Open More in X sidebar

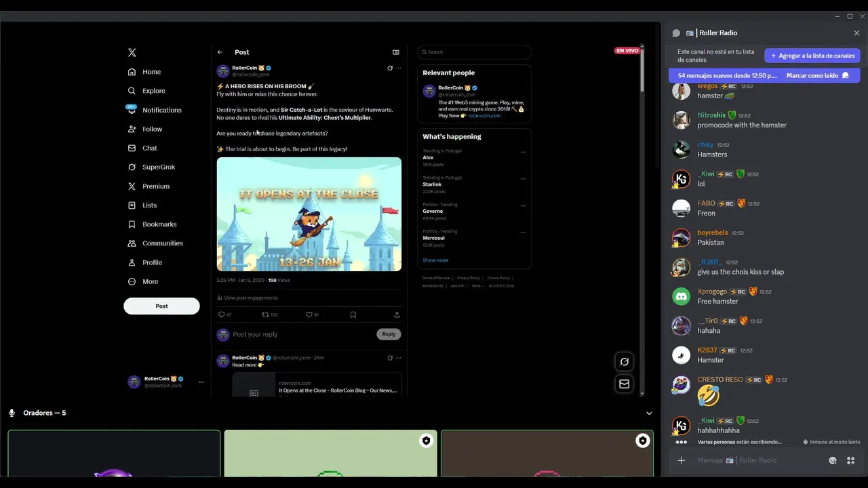point(143,281)
